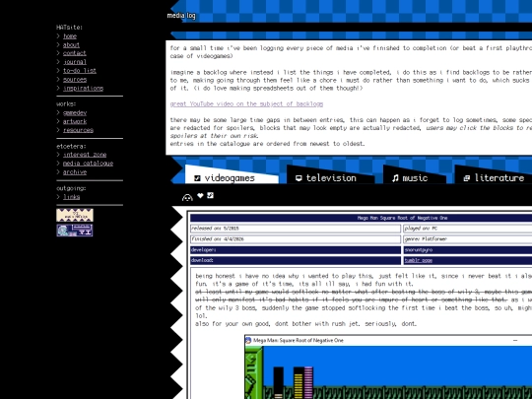
Task: Click the 'genre: Platformer' cell
Action: 468,239
